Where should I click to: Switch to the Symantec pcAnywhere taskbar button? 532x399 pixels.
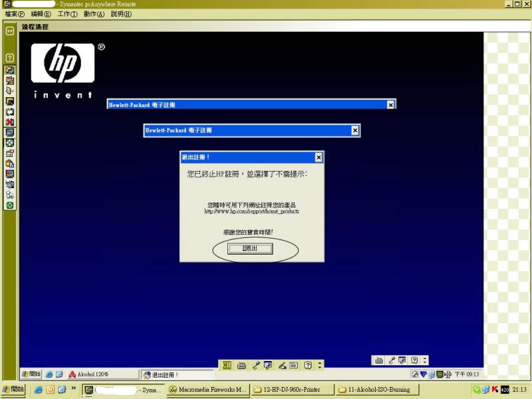click(x=123, y=390)
